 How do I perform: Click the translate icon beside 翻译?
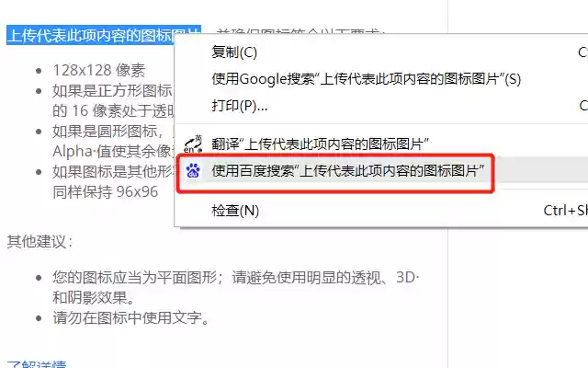point(193,144)
